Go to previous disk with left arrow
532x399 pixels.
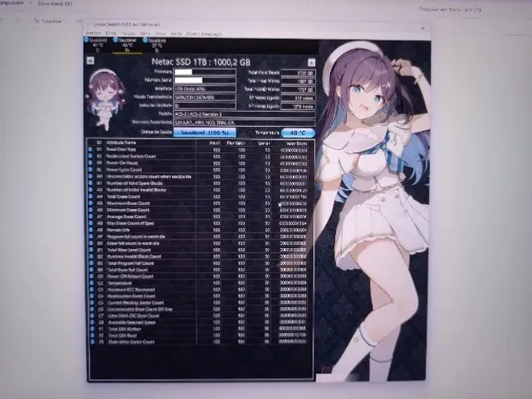click(x=90, y=61)
